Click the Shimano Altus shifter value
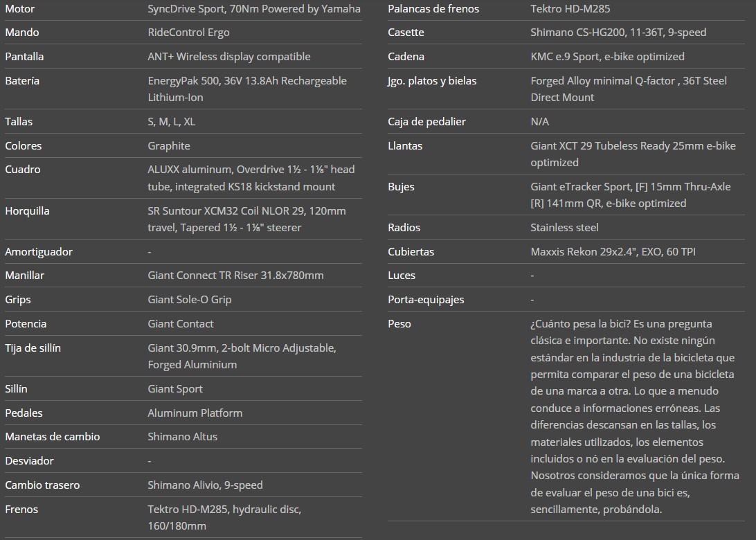The width and height of the screenshot is (756, 540). pyautogui.click(x=182, y=437)
